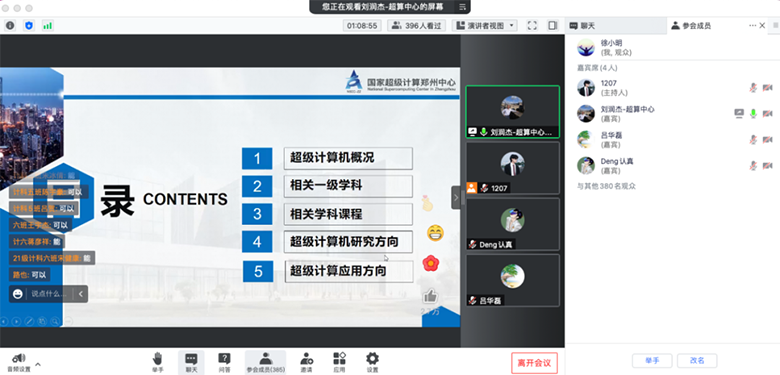Click slide item 超级计算机概况

click(348, 158)
